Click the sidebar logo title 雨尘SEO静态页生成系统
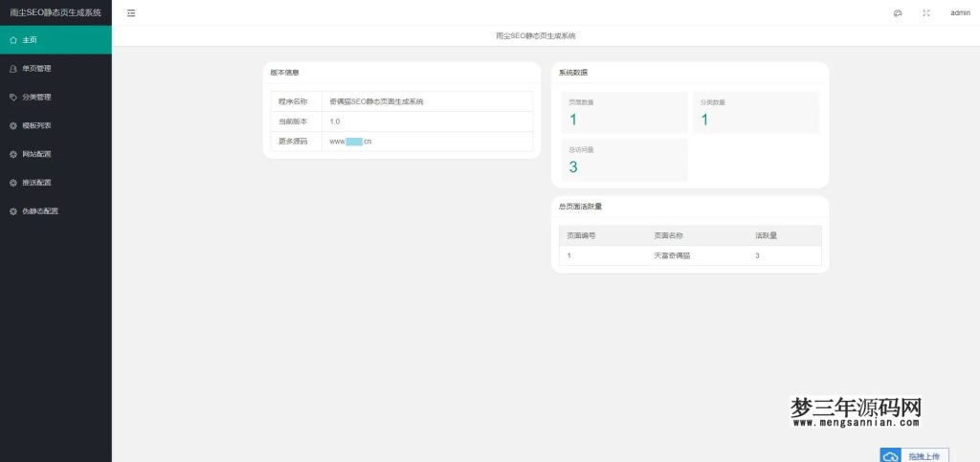Screen dimensions: 980x462 56,12
